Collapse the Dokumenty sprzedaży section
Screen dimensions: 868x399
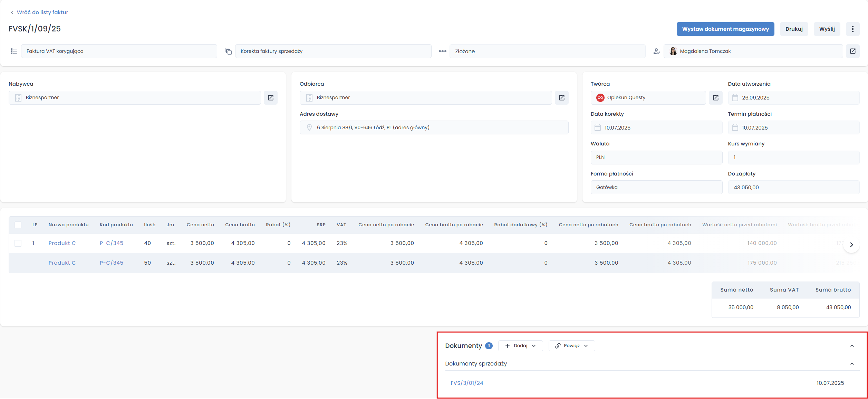pyautogui.click(x=852, y=364)
